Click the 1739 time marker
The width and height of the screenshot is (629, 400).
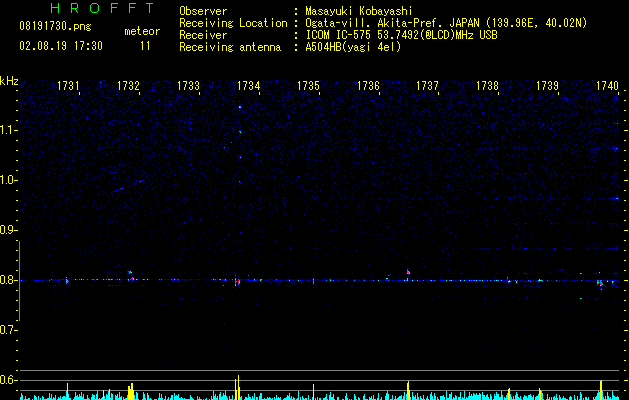point(548,86)
